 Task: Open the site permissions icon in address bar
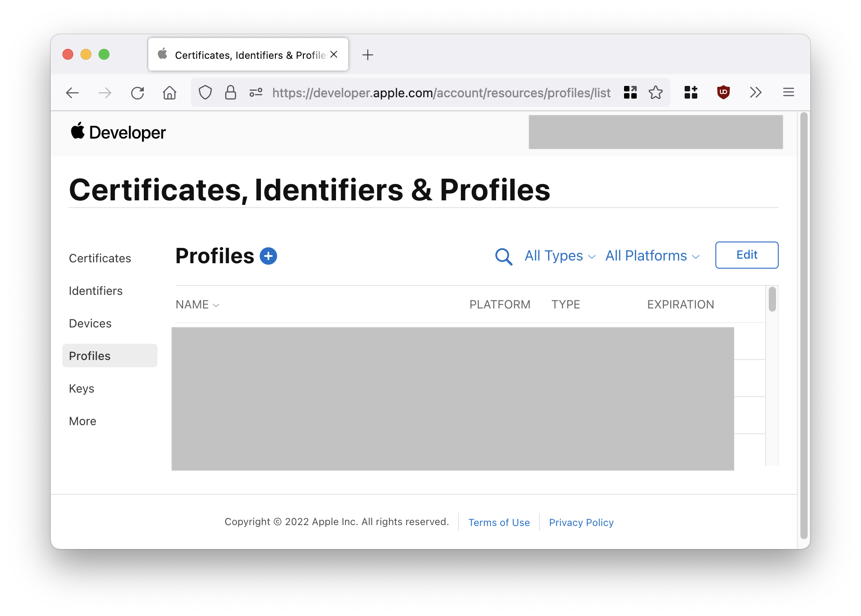[x=256, y=93]
